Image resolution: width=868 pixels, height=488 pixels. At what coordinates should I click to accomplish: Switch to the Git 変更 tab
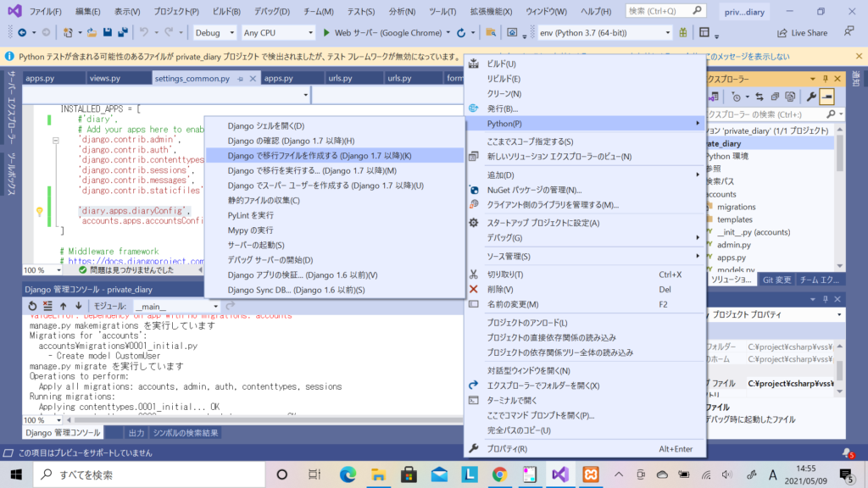point(776,280)
